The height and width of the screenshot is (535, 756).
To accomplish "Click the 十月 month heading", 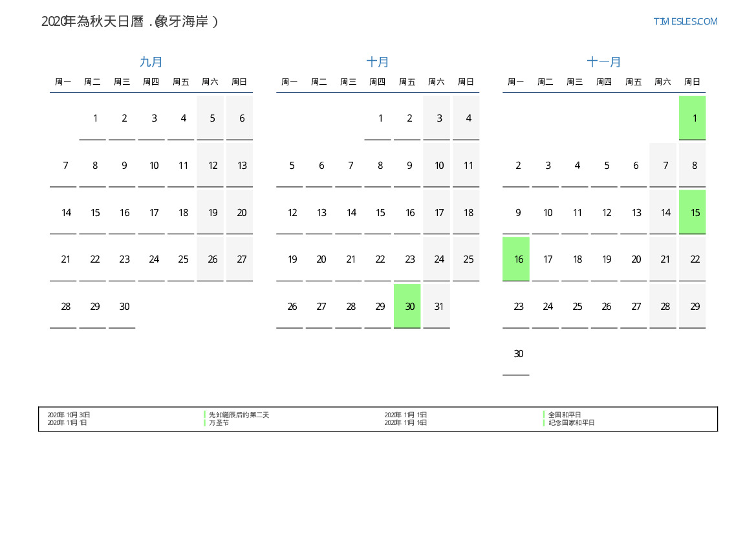I will tap(378, 62).
